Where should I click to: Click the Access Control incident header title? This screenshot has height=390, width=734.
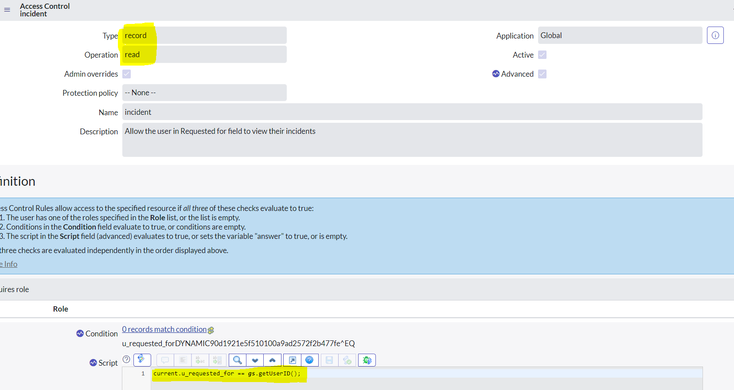point(45,10)
